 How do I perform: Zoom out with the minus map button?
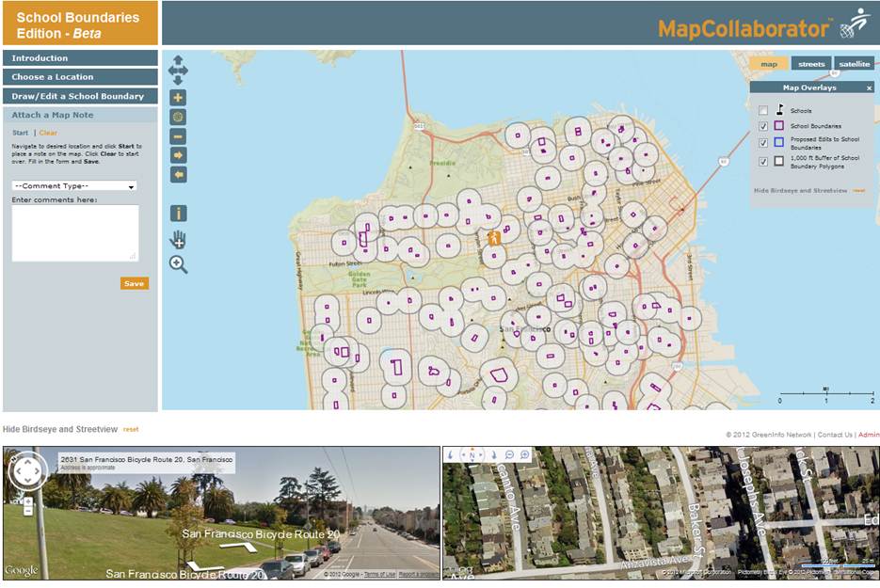click(x=178, y=136)
